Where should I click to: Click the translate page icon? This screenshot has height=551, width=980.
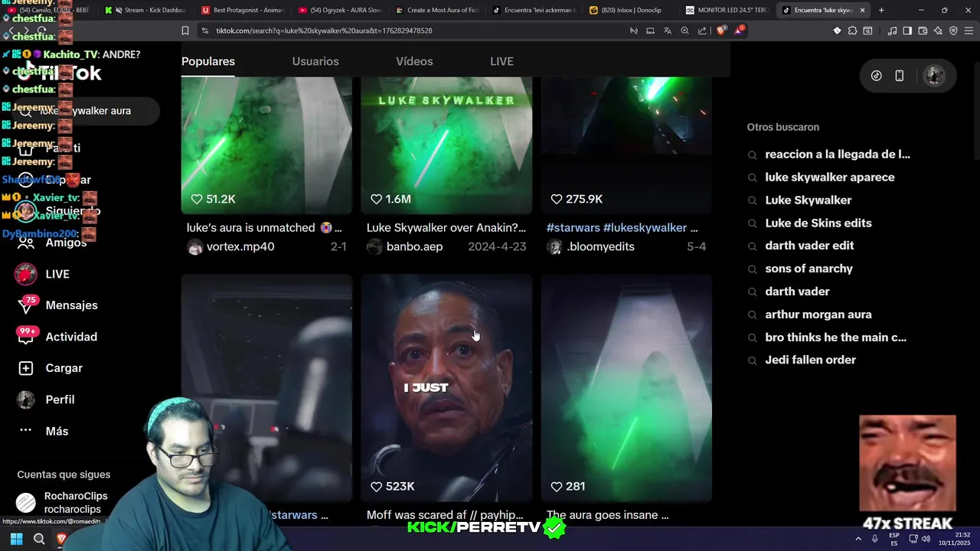[x=668, y=31]
